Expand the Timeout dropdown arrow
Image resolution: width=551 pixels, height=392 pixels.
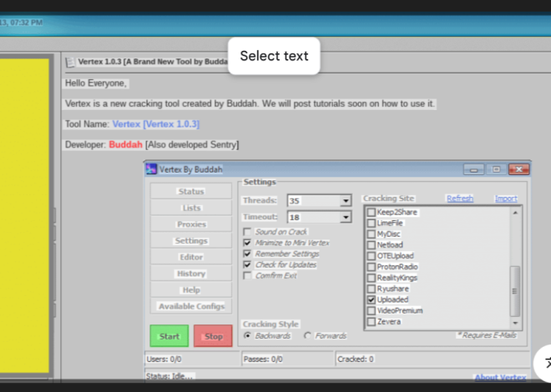click(346, 217)
